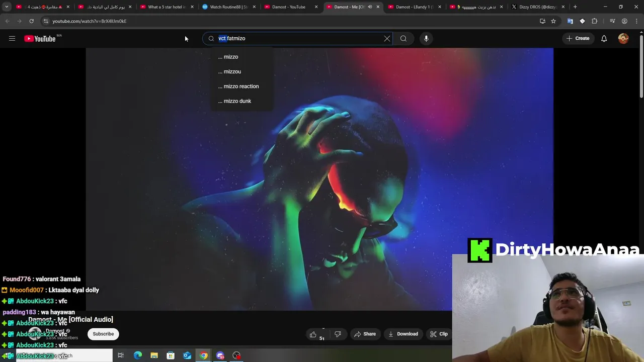Choose the 'mizzo reaction' suggestion
This screenshot has height=362, width=644.
pos(243,86)
